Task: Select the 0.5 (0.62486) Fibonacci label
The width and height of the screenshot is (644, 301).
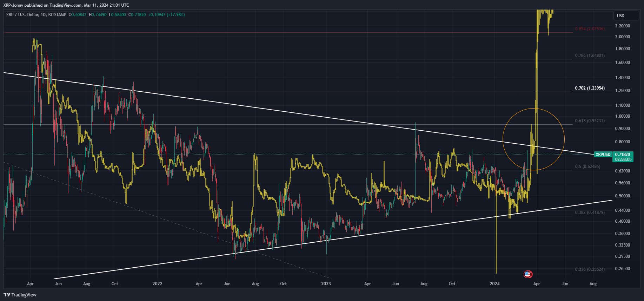Action: click(x=587, y=166)
